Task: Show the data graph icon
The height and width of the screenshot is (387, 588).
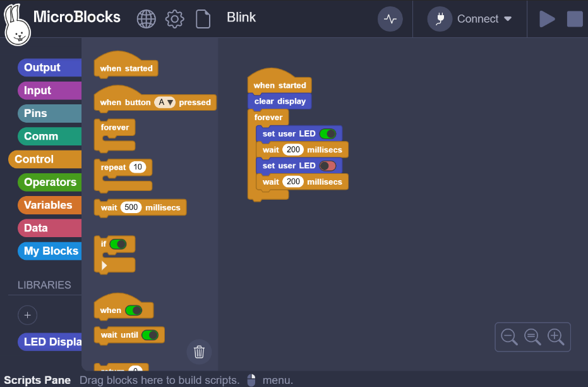Action: click(x=390, y=19)
